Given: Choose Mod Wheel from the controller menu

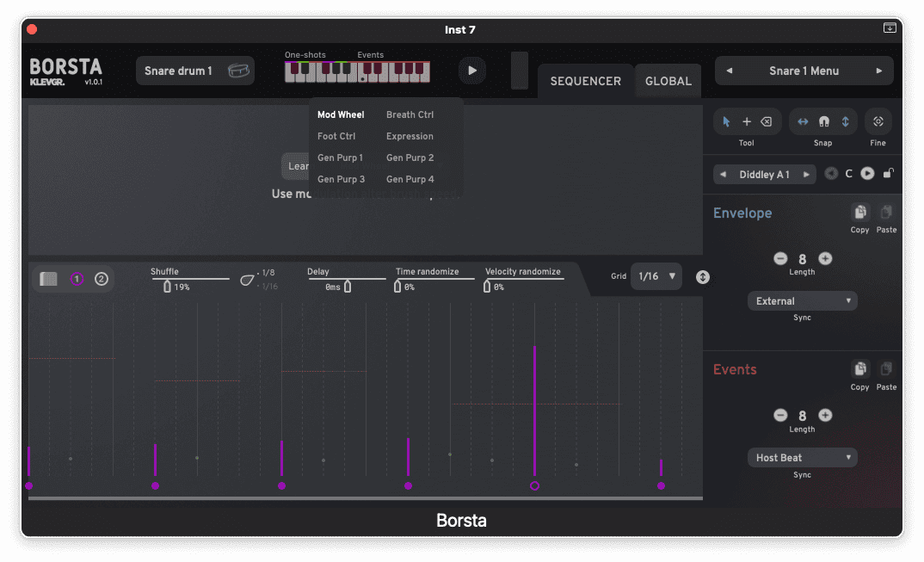Looking at the screenshot, I should [341, 114].
